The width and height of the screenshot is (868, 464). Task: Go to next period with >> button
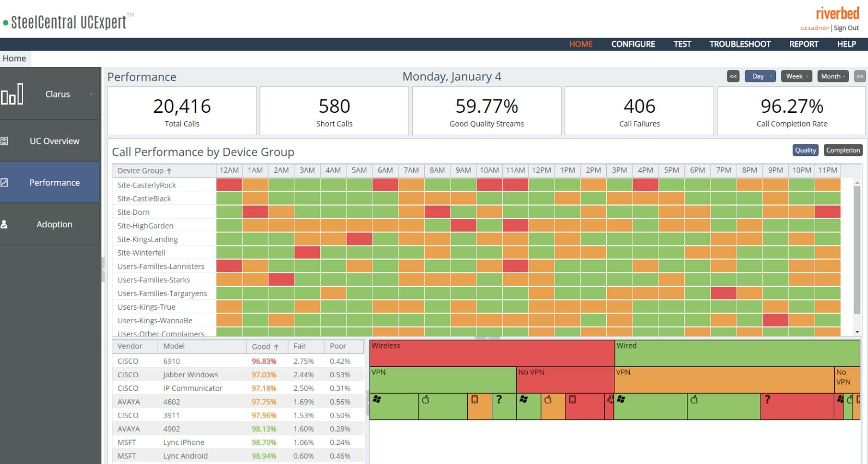click(860, 76)
